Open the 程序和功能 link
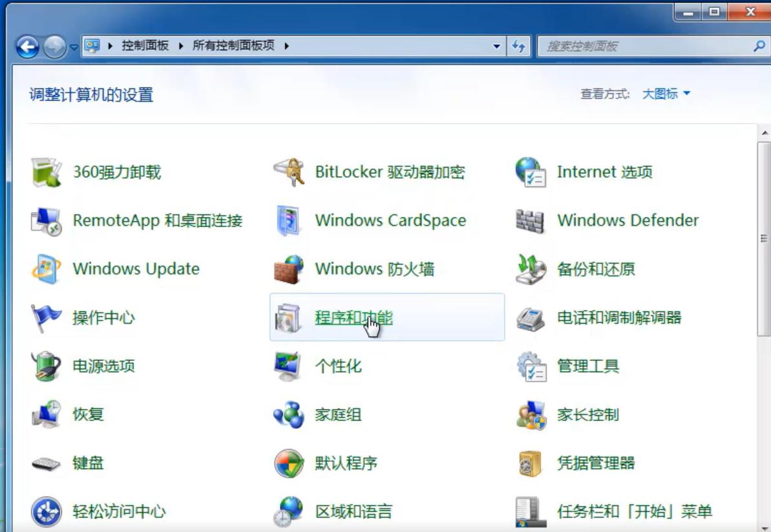 point(354,317)
